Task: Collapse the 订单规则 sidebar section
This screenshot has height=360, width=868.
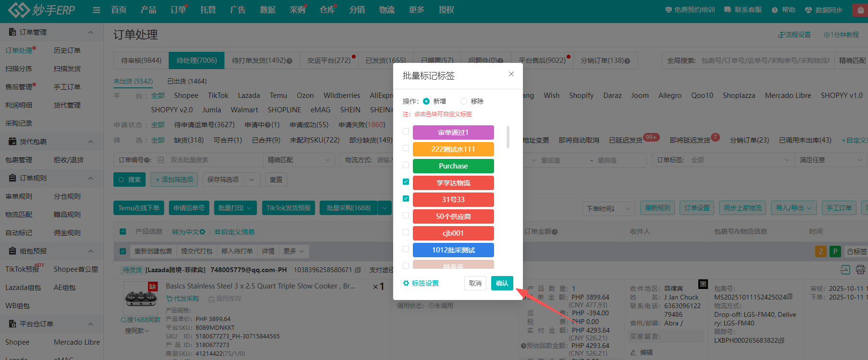Action: point(90,178)
